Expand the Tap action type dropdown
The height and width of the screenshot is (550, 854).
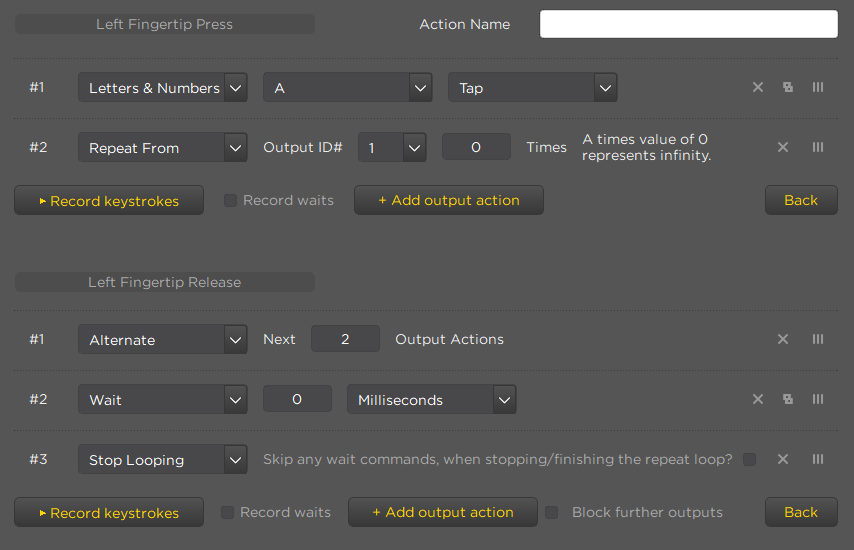tap(533, 88)
